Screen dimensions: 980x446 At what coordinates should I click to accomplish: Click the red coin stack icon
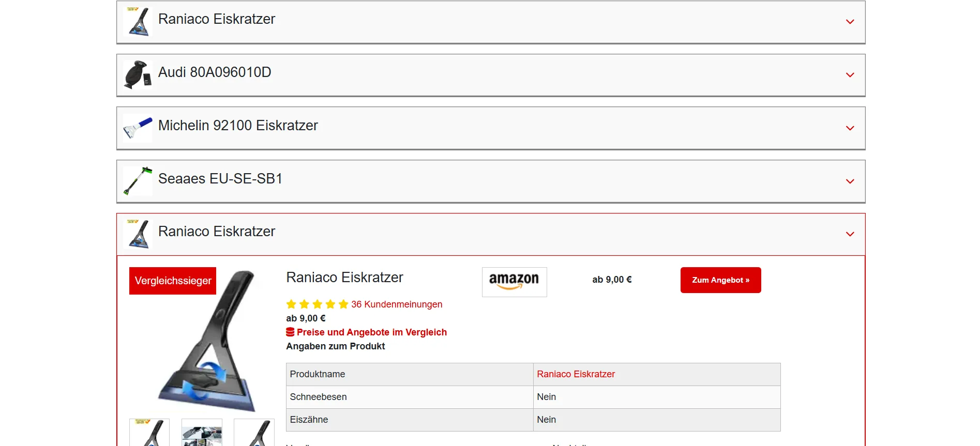click(290, 332)
